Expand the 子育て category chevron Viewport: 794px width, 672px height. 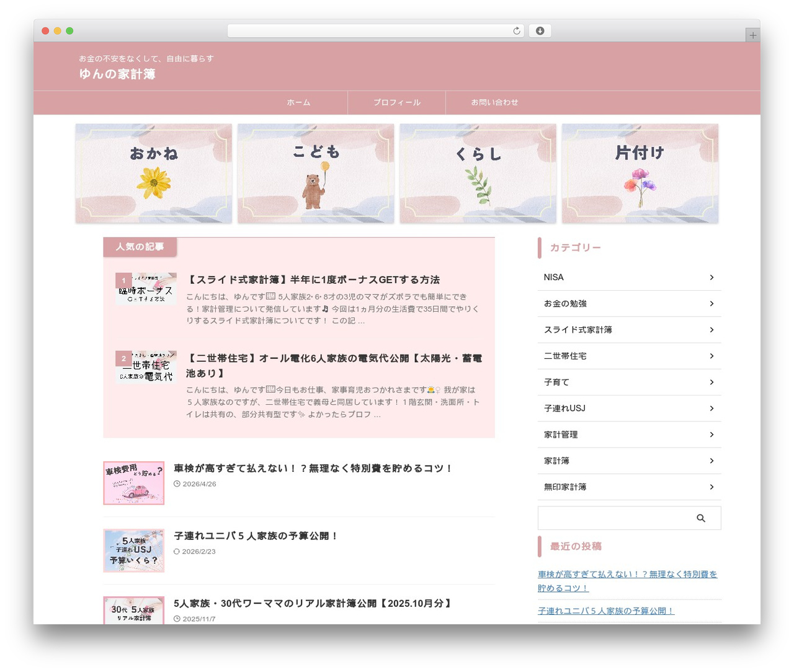[711, 382]
